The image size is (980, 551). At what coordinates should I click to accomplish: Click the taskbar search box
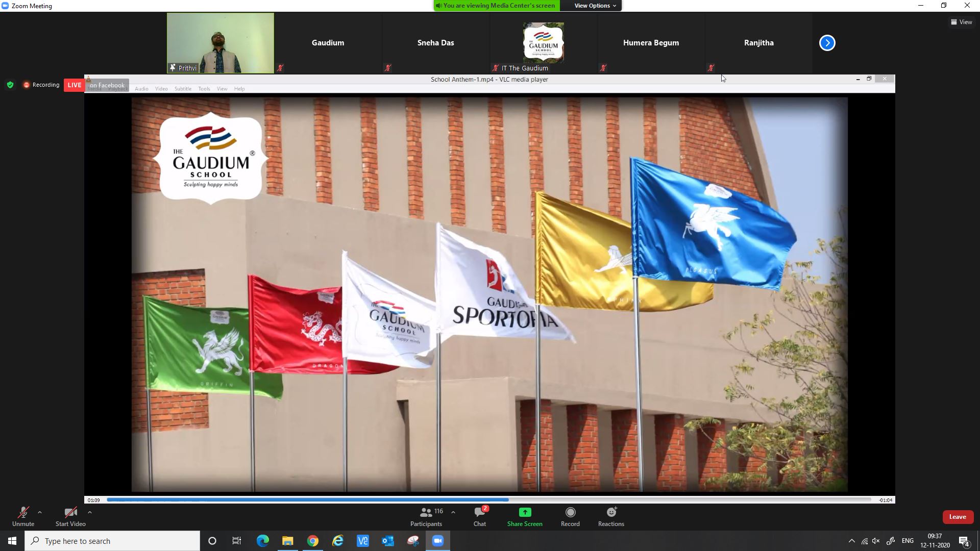click(x=112, y=541)
